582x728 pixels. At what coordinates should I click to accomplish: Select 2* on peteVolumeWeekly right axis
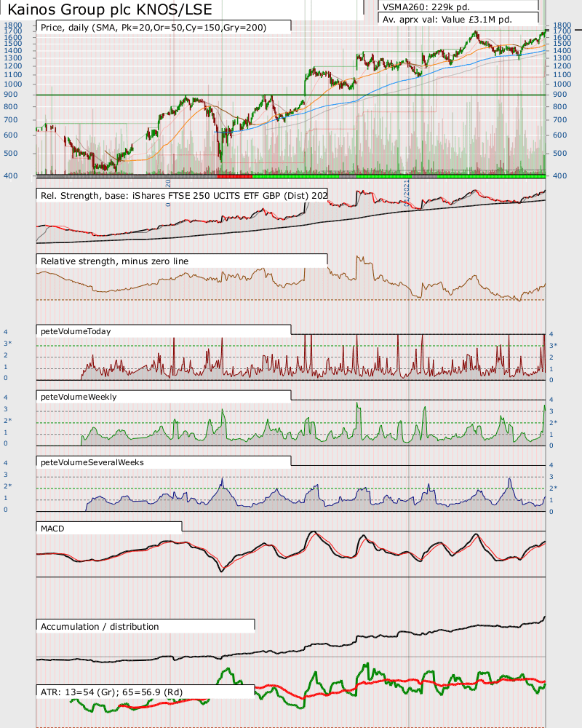553,422
